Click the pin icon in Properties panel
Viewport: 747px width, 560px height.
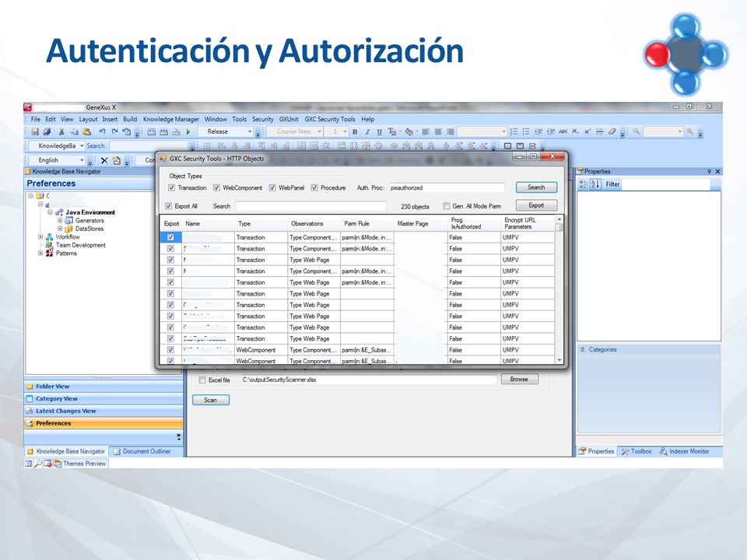(x=709, y=171)
